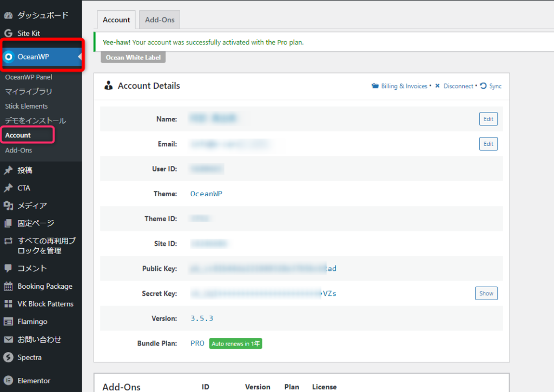Click the CTA pin icon
The height and width of the screenshot is (392, 554).
click(x=8, y=188)
